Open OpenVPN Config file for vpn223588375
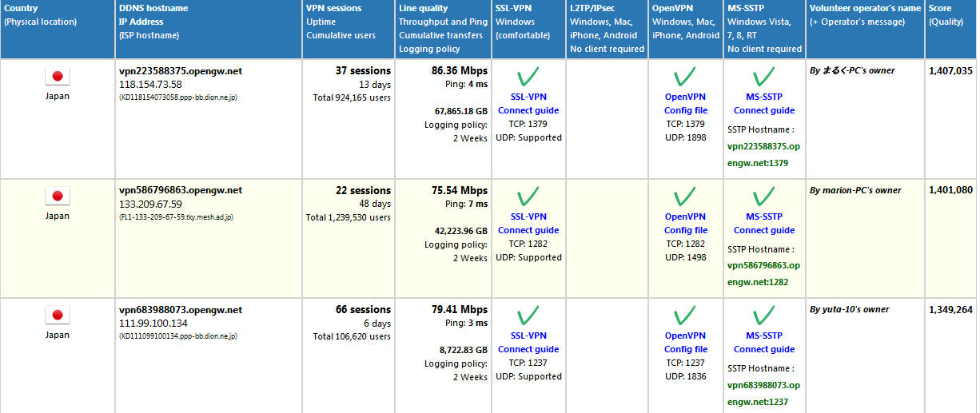 (x=686, y=110)
